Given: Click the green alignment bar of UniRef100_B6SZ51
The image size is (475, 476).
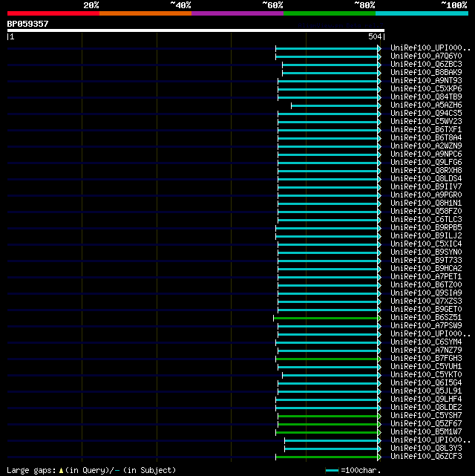Looking at the screenshot, I should (326, 318).
